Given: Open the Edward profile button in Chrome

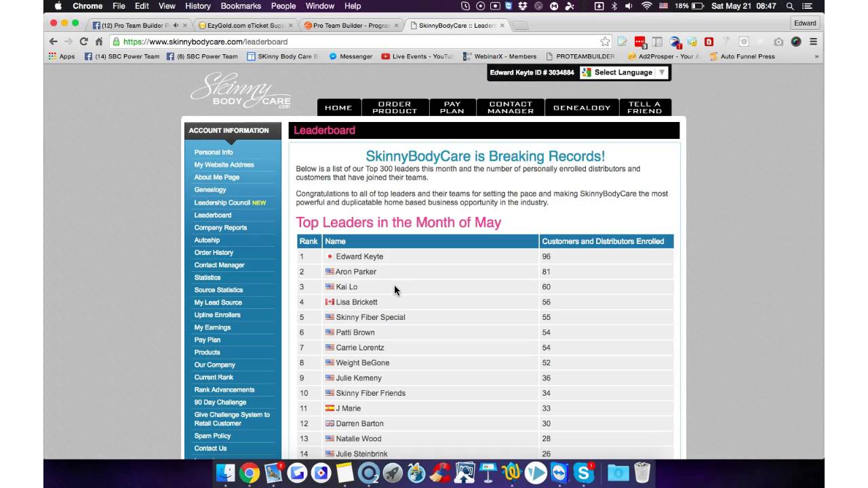Looking at the screenshot, I should coord(805,23).
